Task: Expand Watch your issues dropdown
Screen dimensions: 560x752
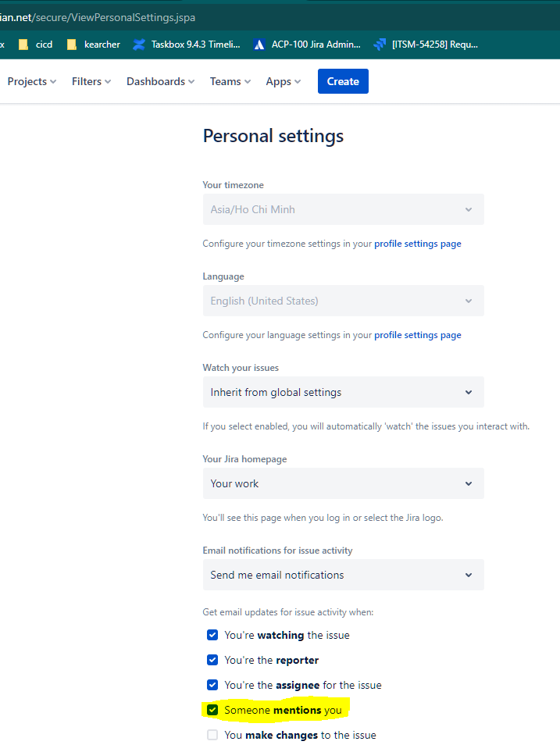Action: (x=343, y=392)
